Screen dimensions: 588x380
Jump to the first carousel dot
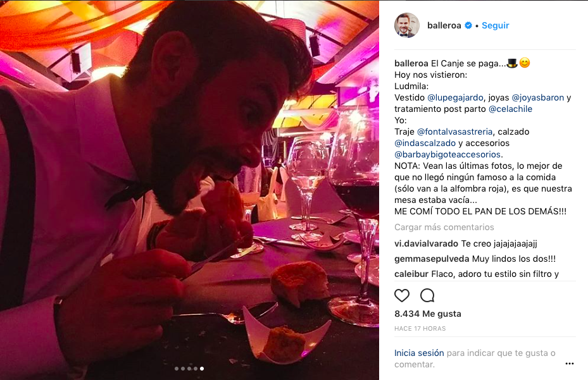[x=177, y=368]
